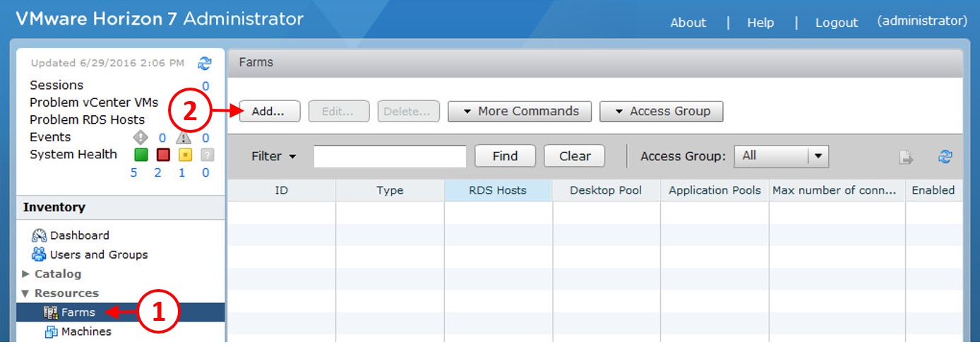Select Dashboard in the Inventory tree
This screenshot has width=980, height=347.
pos(80,235)
